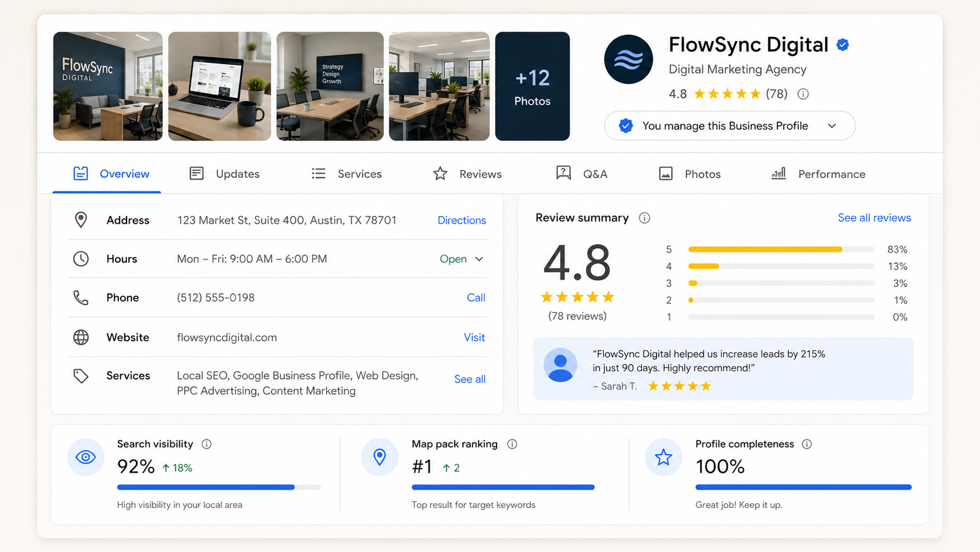The height and width of the screenshot is (552, 980).
Task: Click Sarah T.'s reviewer avatar
Action: pyautogui.click(x=560, y=365)
